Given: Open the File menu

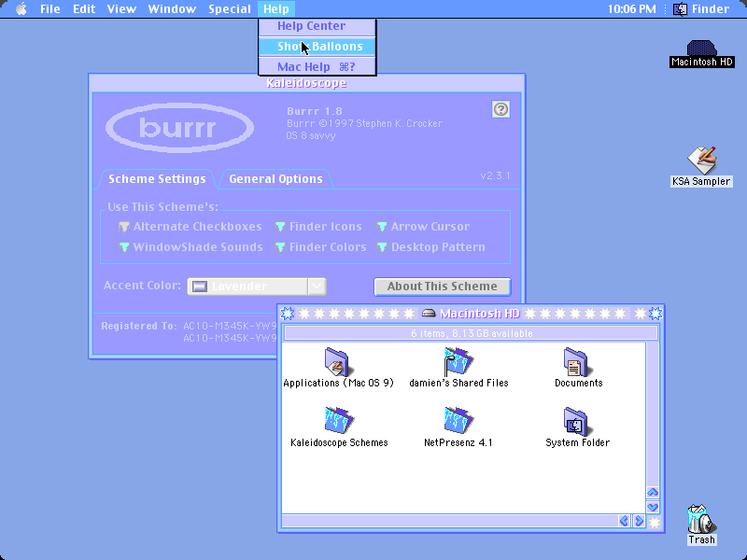Looking at the screenshot, I should pyautogui.click(x=50, y=9).
